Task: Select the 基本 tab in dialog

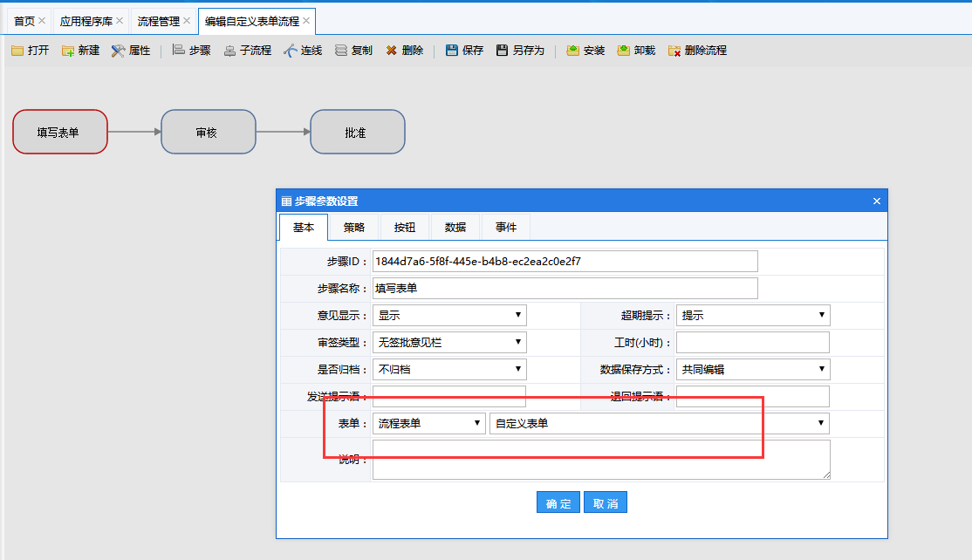Action: click(304, 228)
